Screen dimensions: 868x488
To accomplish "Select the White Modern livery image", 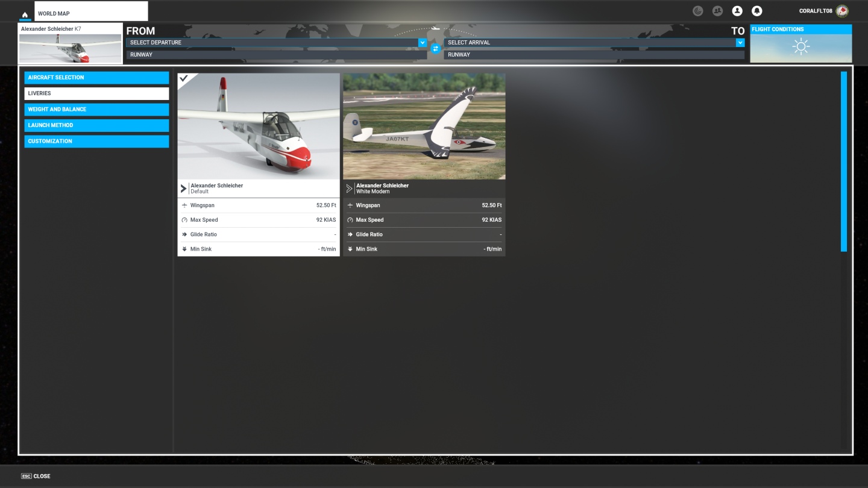I will [x=424, y=127].
